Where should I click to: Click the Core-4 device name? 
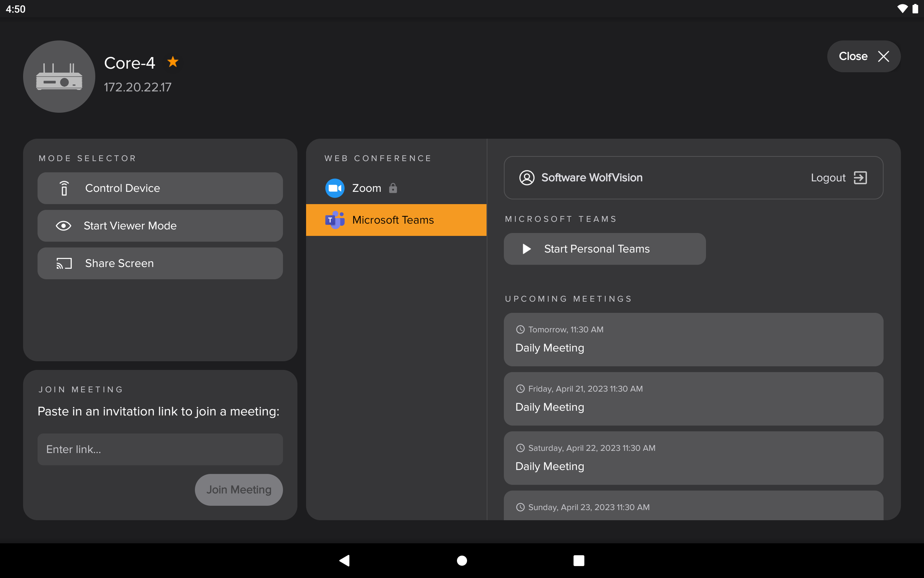pos(130,63)
